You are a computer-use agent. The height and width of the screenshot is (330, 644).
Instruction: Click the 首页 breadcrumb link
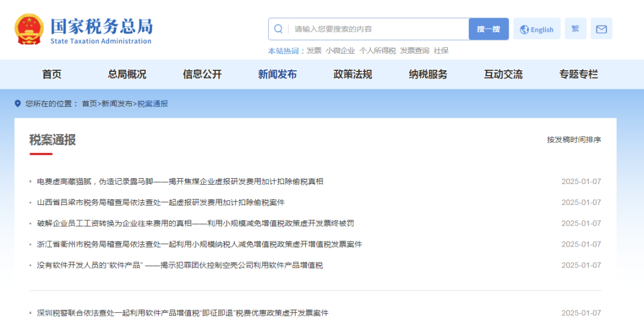tap(89, 104)
